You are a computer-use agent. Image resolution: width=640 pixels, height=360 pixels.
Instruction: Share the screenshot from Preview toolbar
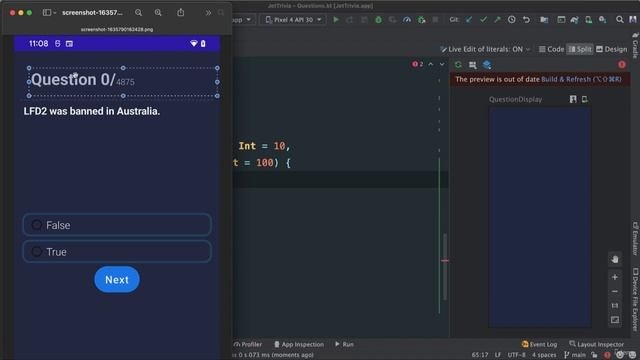click(x=180, y=13)
